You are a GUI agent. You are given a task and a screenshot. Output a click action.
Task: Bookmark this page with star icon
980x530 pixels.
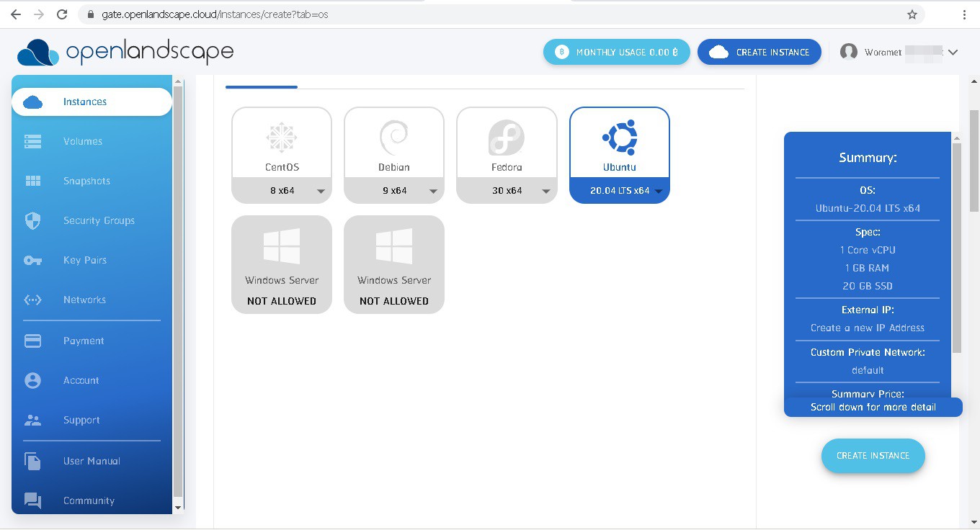click(x=912, y=14)
